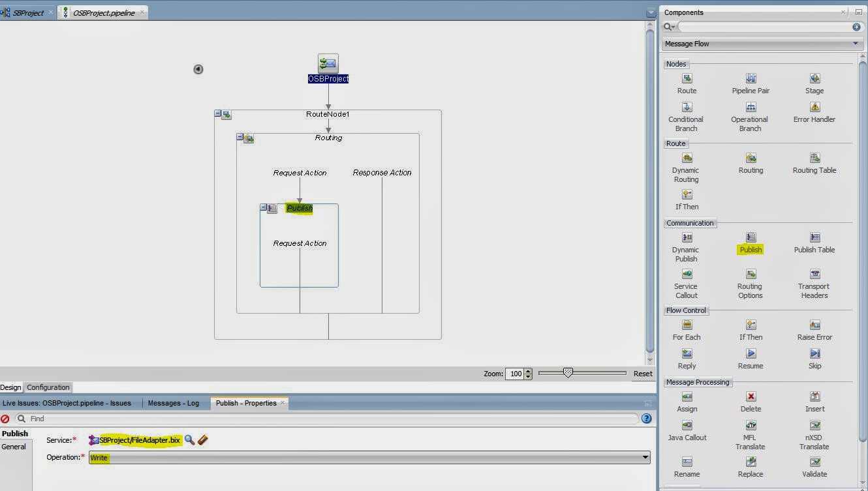Image resolution: width=868 pixels, height=491 pixels.
Task: Click the red clear-filter icon by Find
Action: [5, 419]
